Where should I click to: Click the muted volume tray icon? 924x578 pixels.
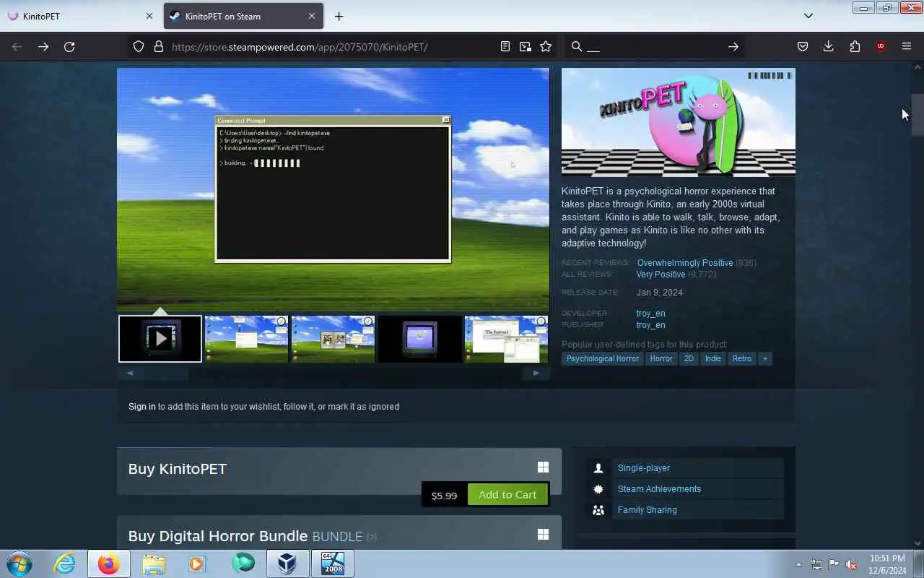(x=852, y=564)
